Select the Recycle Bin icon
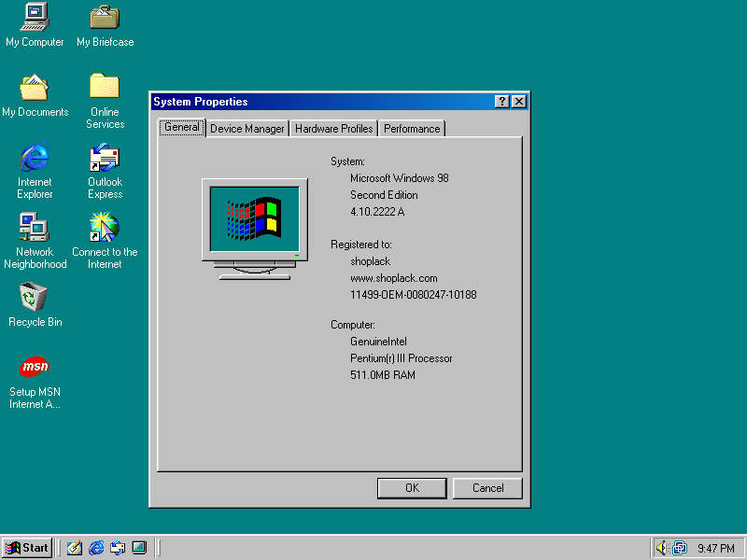Viewport: 747px width, 560px height. [35, 305]
